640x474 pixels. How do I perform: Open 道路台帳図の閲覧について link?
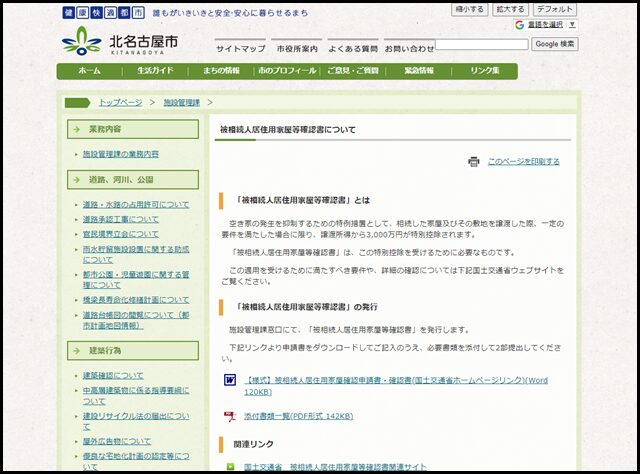pos(136,320)
